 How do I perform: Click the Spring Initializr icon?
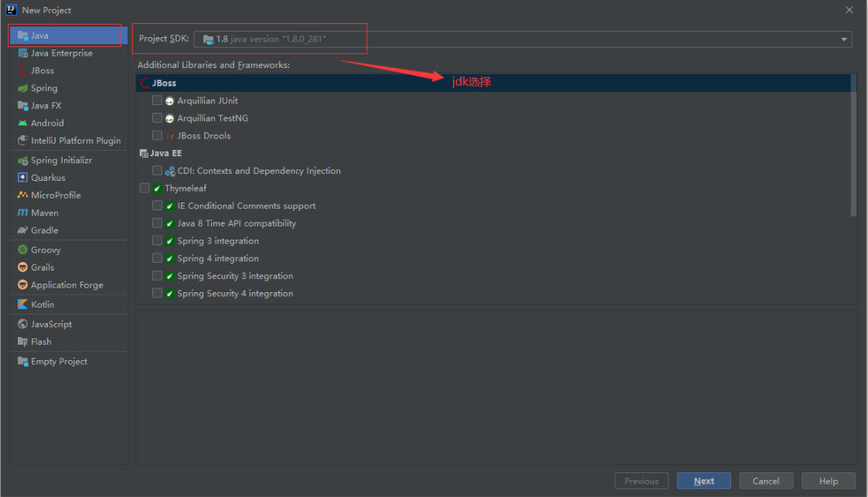22,161
